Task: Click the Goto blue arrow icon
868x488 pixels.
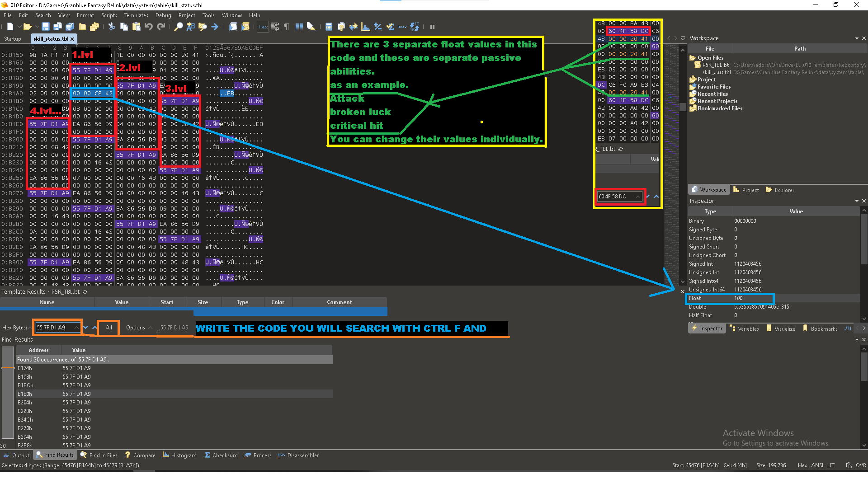Action: click(x=215, y=27)
